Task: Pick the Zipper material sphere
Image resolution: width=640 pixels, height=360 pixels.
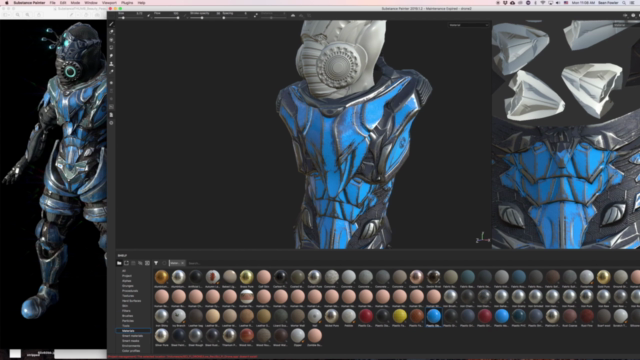Action: click(298, 336)
